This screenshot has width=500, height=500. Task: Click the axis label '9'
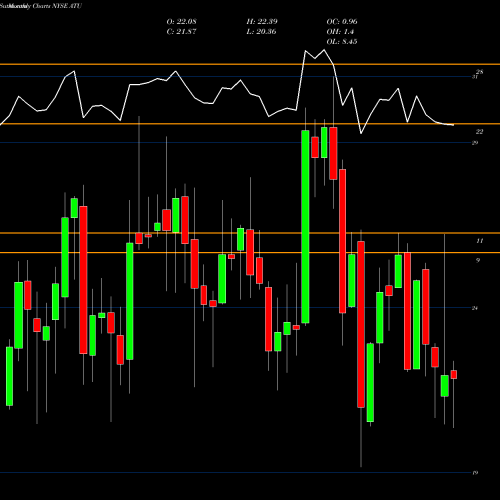(x=478, y=260)
